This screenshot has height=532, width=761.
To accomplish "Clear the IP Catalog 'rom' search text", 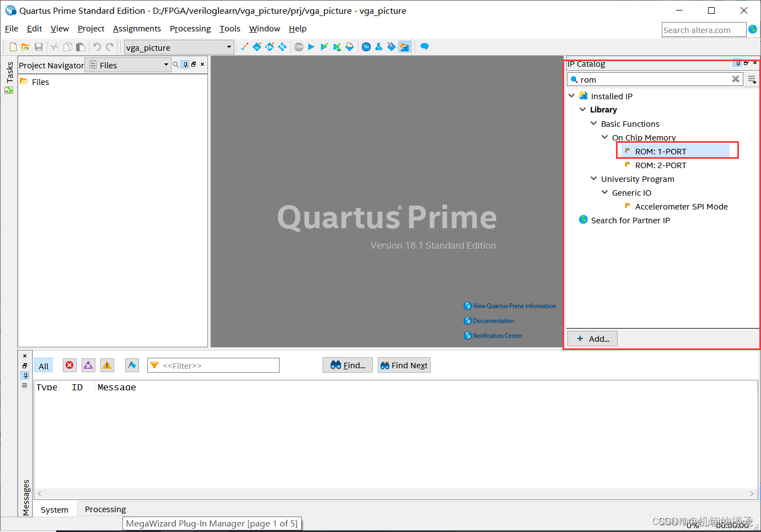I will (x=736, y=79).
